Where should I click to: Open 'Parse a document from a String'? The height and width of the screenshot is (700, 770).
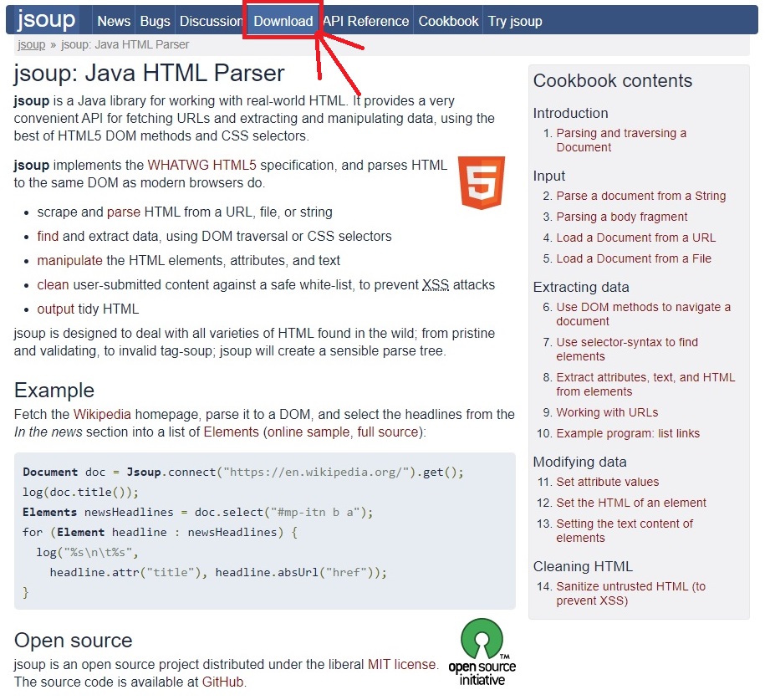click(x=641, y=196)
